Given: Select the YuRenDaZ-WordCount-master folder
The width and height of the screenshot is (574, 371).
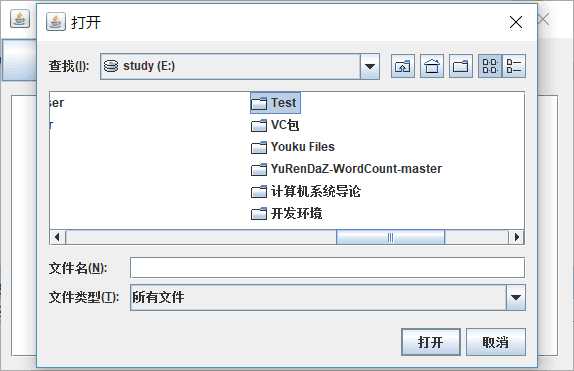Looking at the screenshot, I should pos(346,169).
